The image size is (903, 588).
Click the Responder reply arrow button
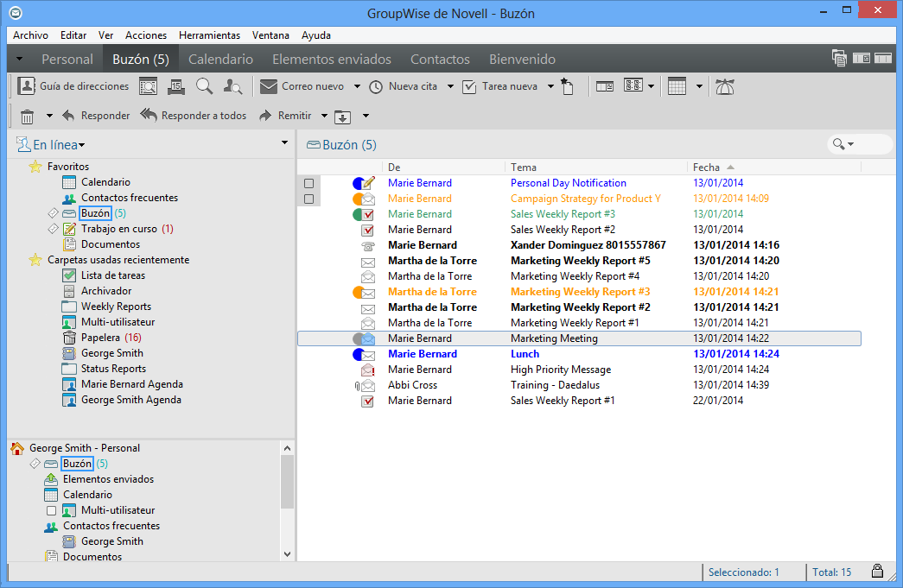coord(96,116)
